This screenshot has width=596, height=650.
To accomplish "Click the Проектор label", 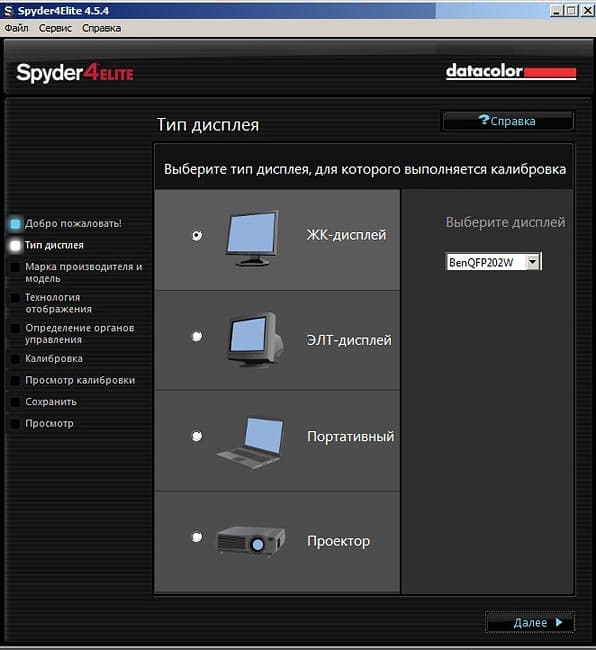I will [339, 541].
